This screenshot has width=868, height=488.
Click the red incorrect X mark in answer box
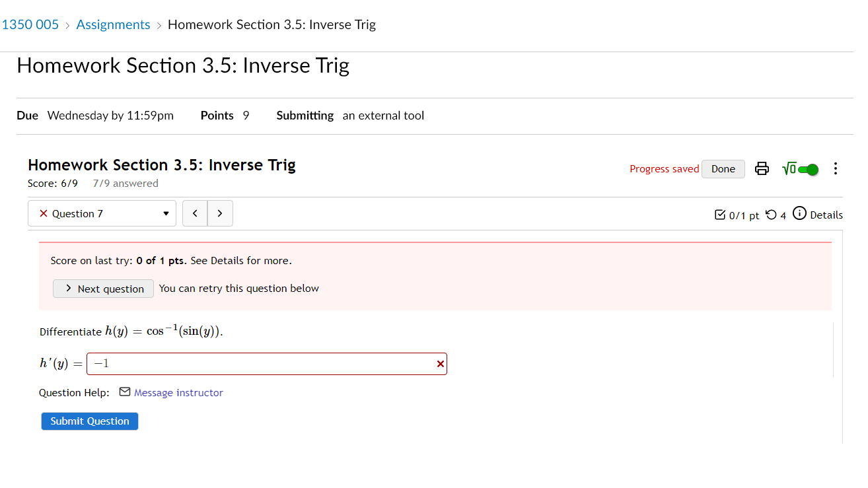pyautogui.click(x=441, y=364)
